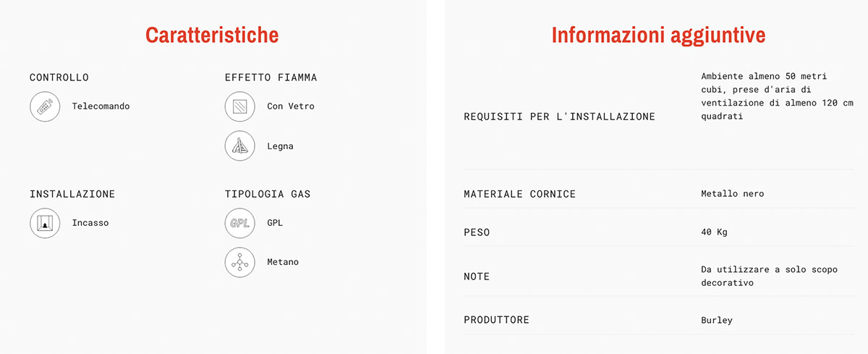Select the Requisiti per l'installazione row label
The image size is (868, 354).
coord(560,117)
